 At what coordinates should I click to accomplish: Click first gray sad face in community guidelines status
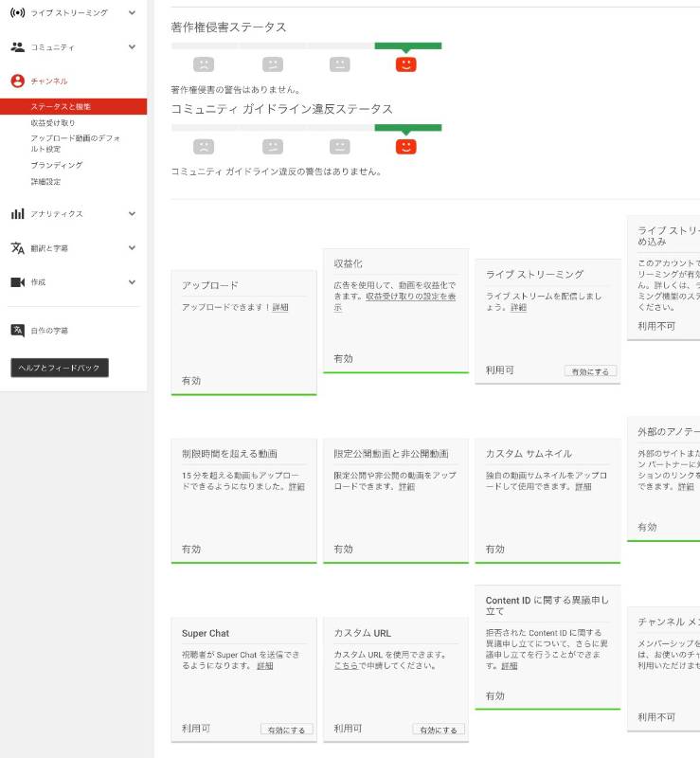[x=204, y=147]
